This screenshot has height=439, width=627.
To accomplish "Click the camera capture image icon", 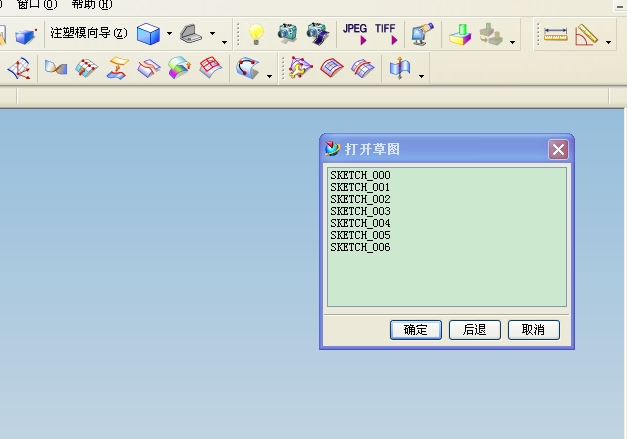I will 287,34.
